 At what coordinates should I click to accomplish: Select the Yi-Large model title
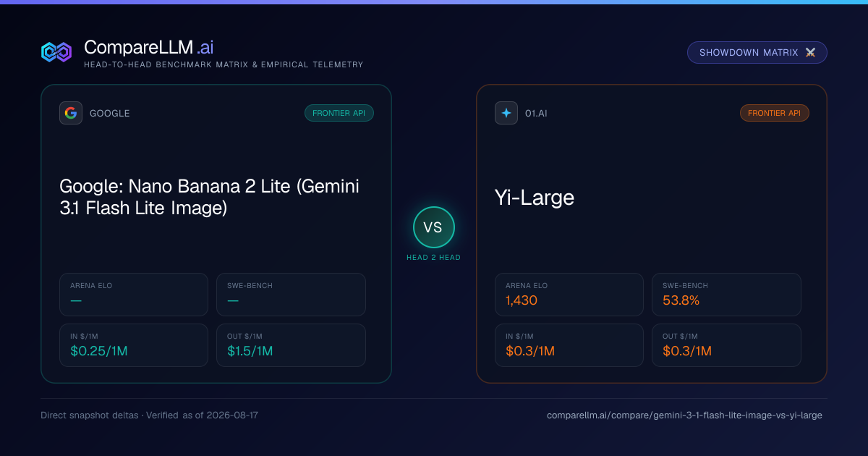[535, 198]
